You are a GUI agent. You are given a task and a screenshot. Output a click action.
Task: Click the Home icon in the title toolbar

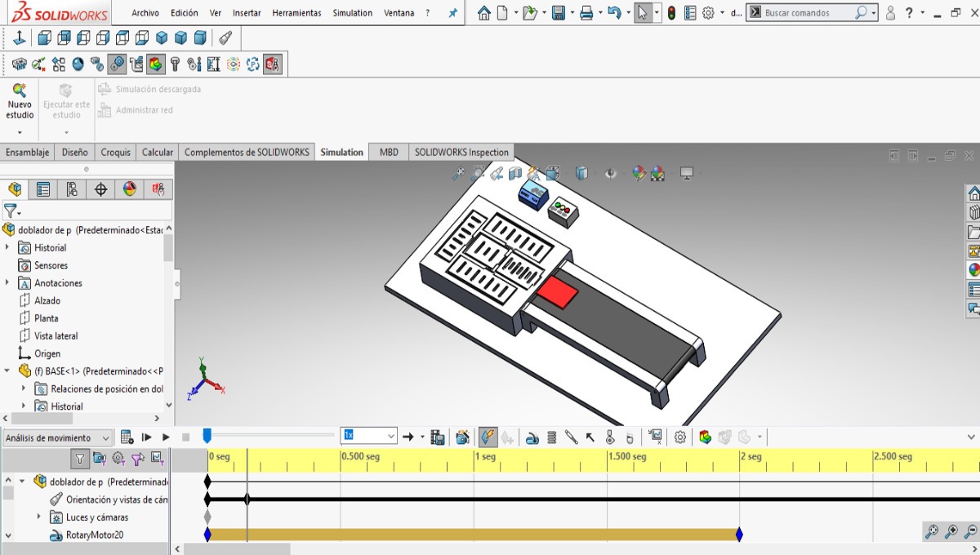click(484, 13)
